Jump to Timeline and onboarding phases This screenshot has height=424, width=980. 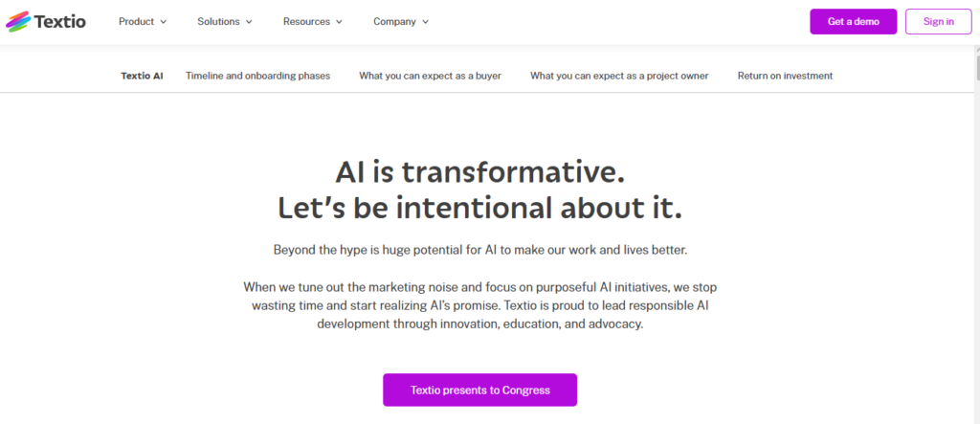coord(258,76)
